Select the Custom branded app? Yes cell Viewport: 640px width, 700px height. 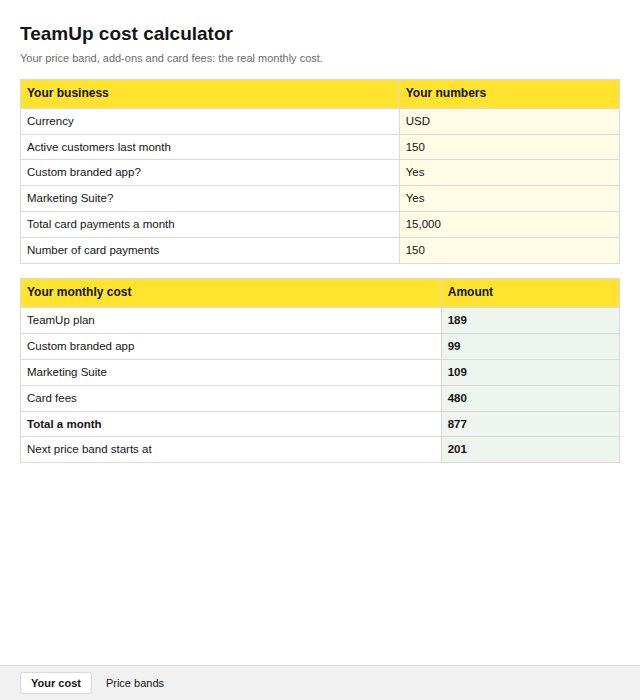tap(509, 173)
